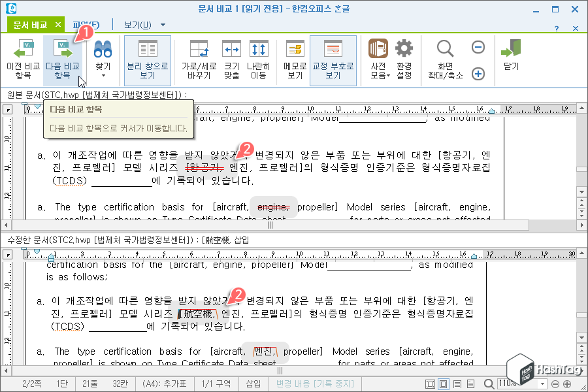
Task: Click the 다음 비교 항목 icon
Action: point(63,59)
